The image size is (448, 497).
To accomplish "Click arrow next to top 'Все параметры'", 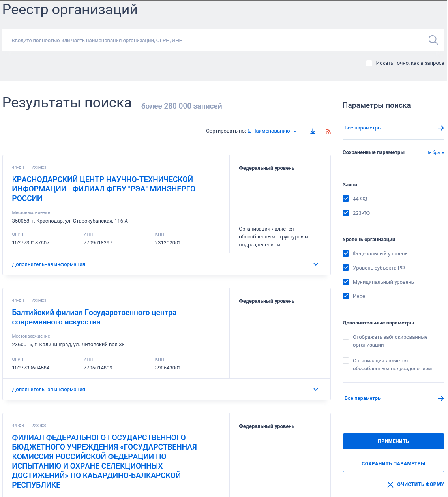I will pyautogui.click(x=441, y=128).
